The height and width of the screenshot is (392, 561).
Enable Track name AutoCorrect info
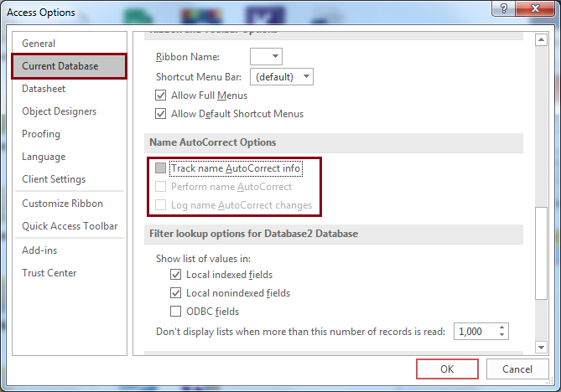[x=161, y=168]
